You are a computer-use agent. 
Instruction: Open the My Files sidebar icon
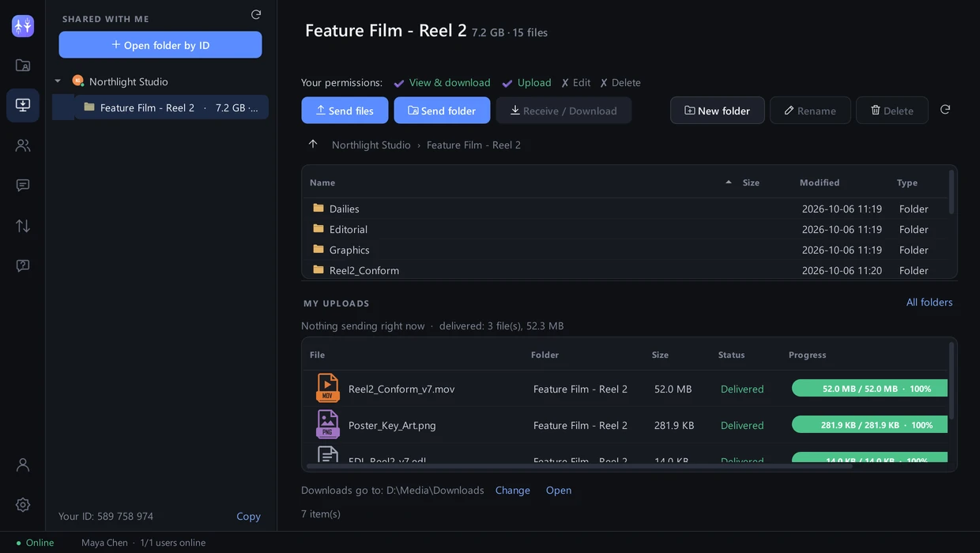pyautogui.click(x=23, y=66)
